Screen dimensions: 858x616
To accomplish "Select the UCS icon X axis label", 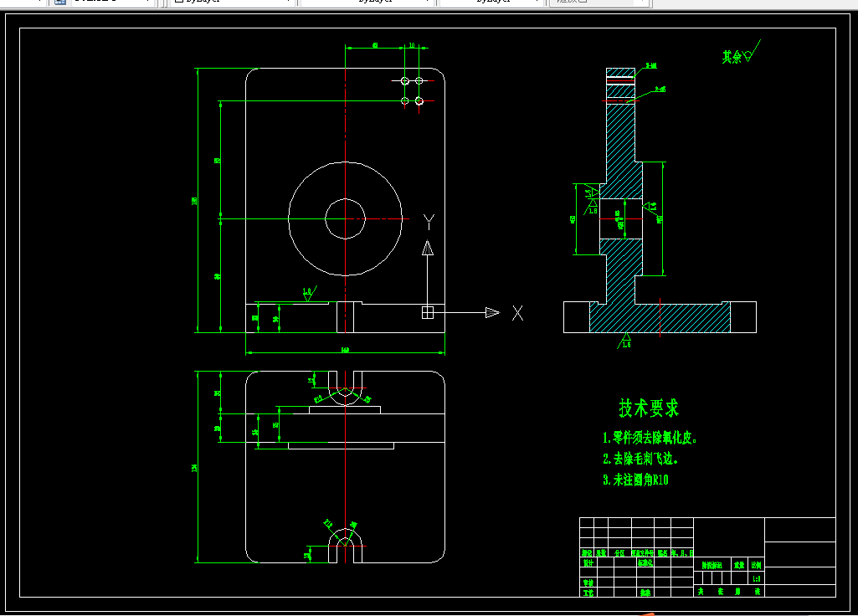I will [x=517, y=313].
